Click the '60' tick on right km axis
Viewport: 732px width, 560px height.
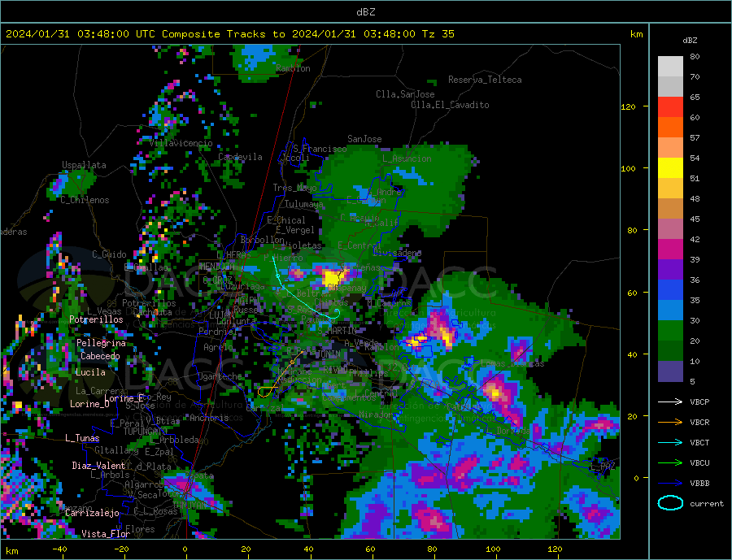[632, 293]
